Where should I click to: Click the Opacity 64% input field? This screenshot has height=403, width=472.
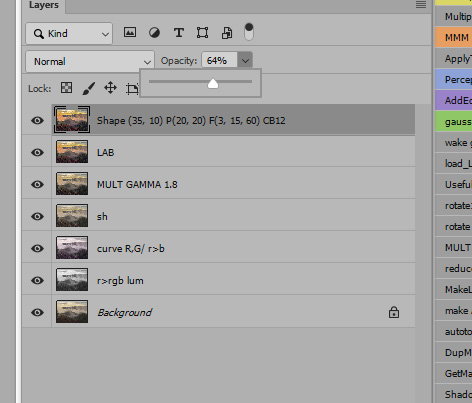click(220, 60)
